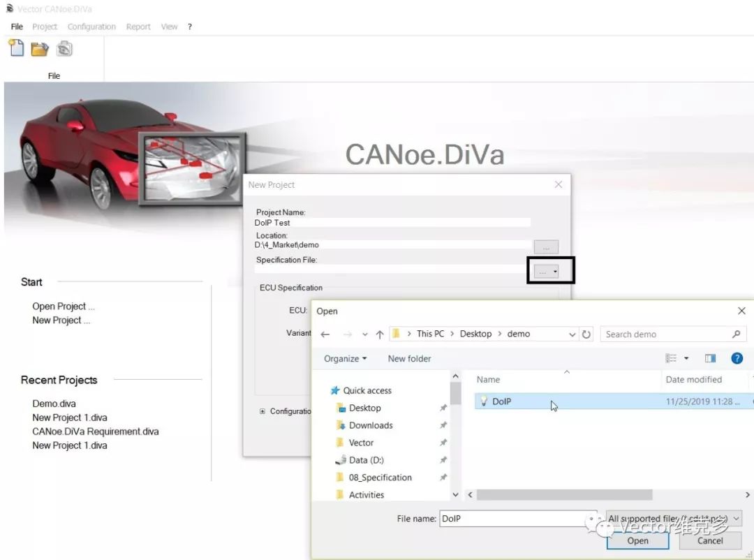Open the view options dropdown arrow
Screen dimensions: 754x560
click(686, 358)
